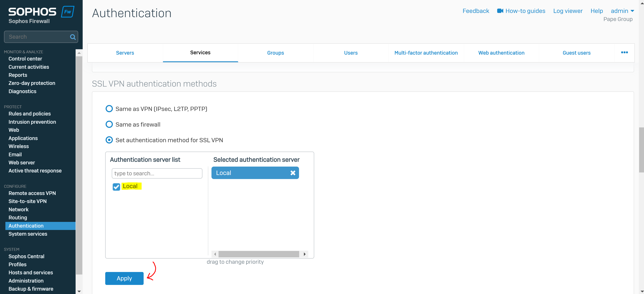
Task: Open Current activities
Action: pos(29,67)
